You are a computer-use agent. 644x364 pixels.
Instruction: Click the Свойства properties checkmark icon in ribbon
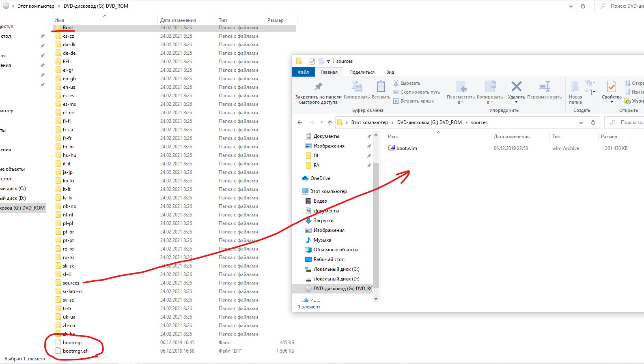pos(611,87)
